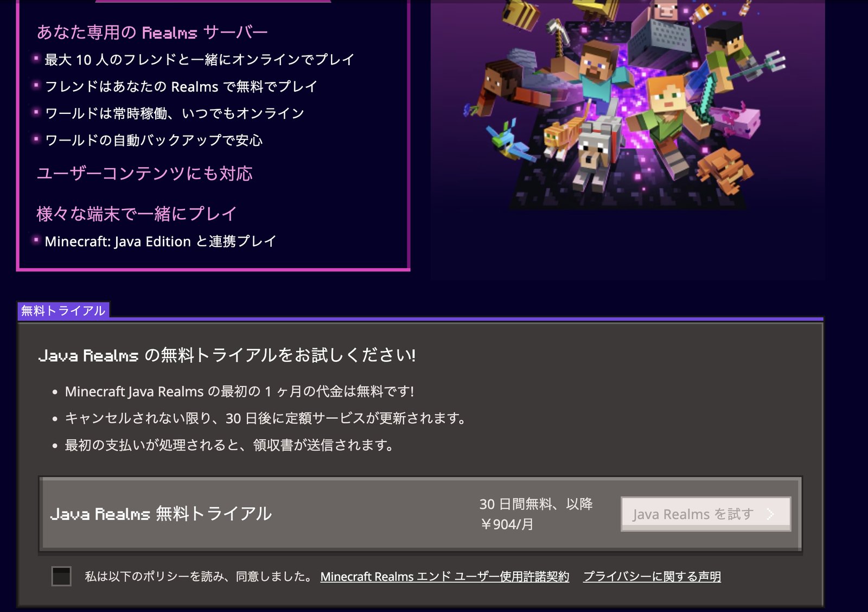The height and width of the screenshot is (612, 868).
Task: Open the Minecraft Realms エンド ユーザー使用許諾契約 link
Action: coord(445,577)
